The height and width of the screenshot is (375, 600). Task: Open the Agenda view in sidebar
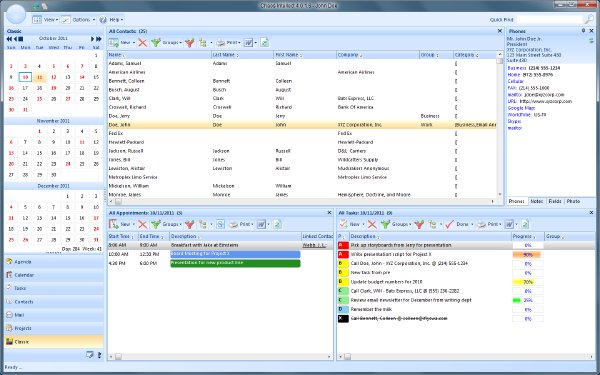pyautogui.click(x=54, y=262)
